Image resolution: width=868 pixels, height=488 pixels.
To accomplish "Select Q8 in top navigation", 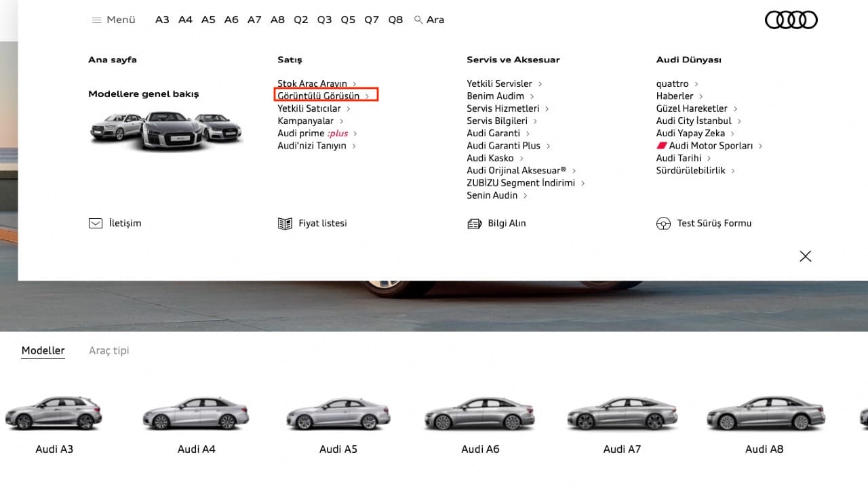I will [x=395, y=20].
